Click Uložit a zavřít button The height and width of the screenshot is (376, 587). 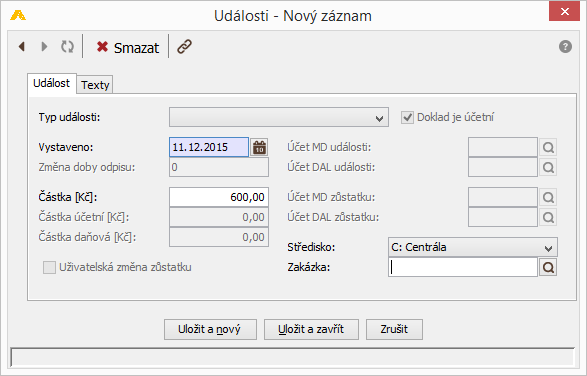(311, 330)
